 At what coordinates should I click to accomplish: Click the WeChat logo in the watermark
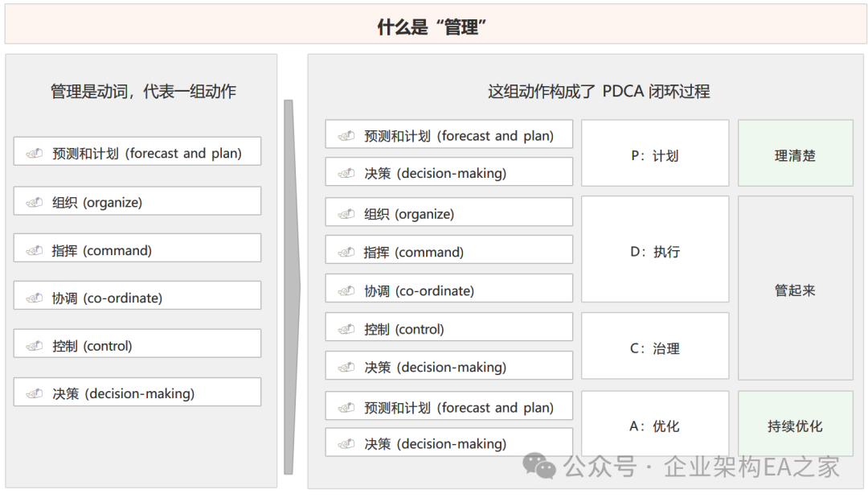(x=539, y=466)
